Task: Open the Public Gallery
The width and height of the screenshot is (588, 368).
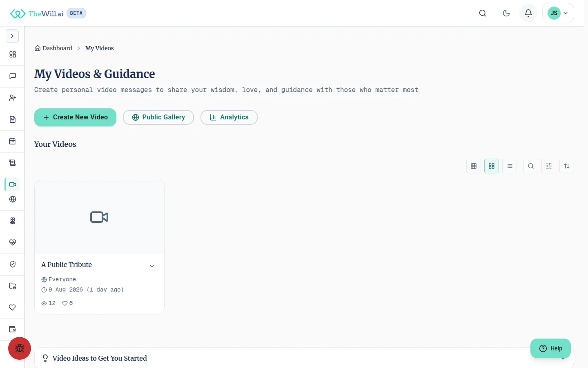Action: pos(158,117)
